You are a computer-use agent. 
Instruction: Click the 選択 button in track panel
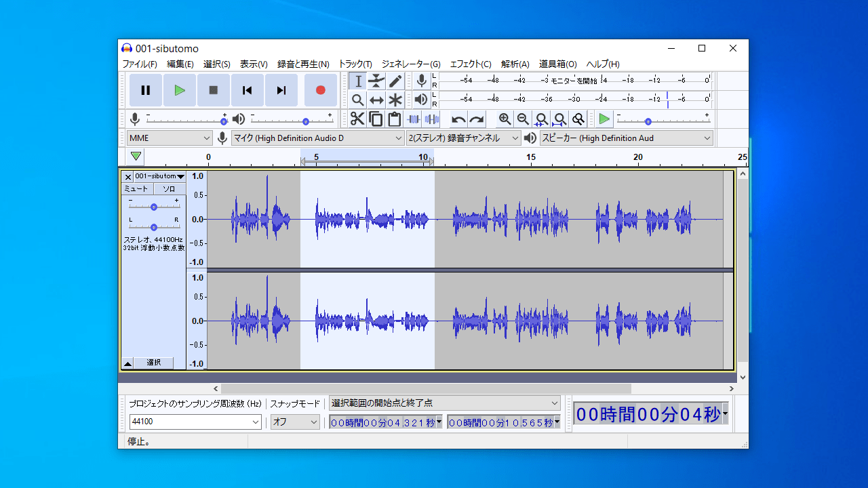(154, 363)
